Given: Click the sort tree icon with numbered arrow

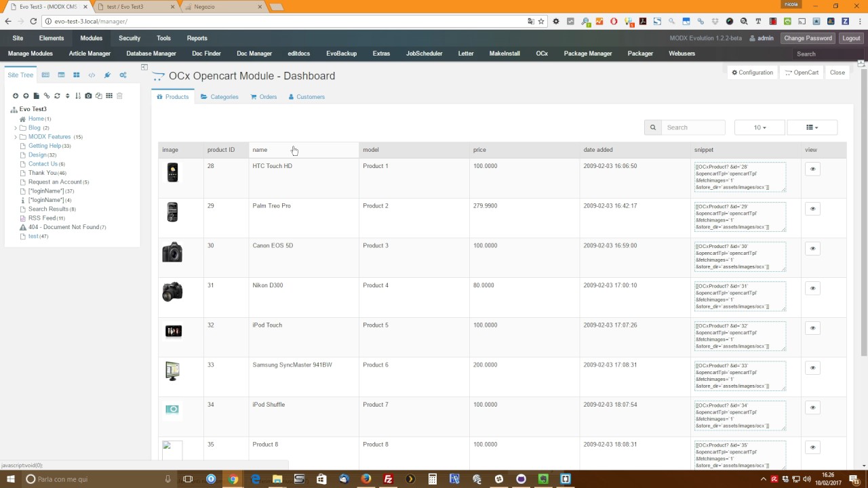Looking at the screenshot, I should (x=78, y=96).
